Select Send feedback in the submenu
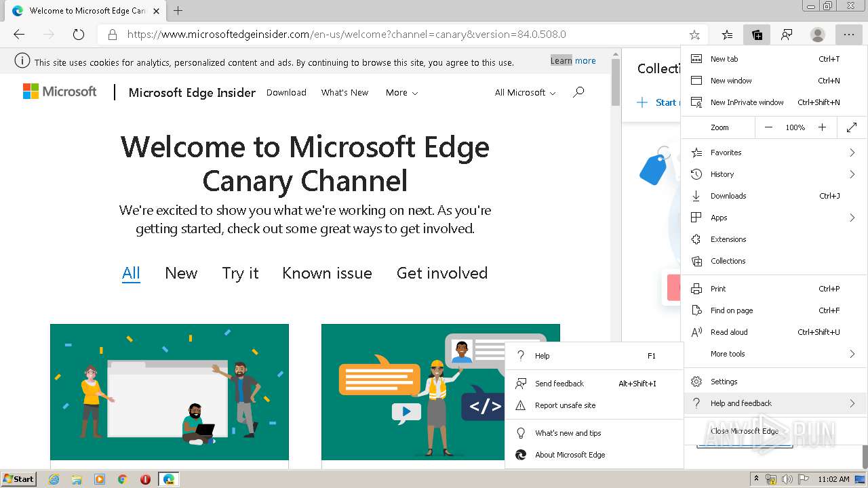868x488 pixels. point(593,384)
